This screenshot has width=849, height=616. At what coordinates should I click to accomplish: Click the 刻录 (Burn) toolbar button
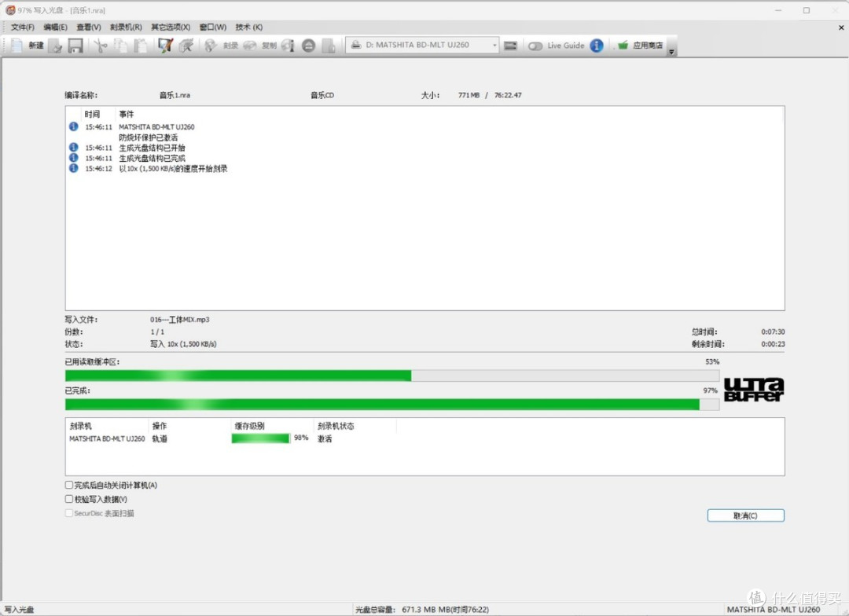(221, 46)
